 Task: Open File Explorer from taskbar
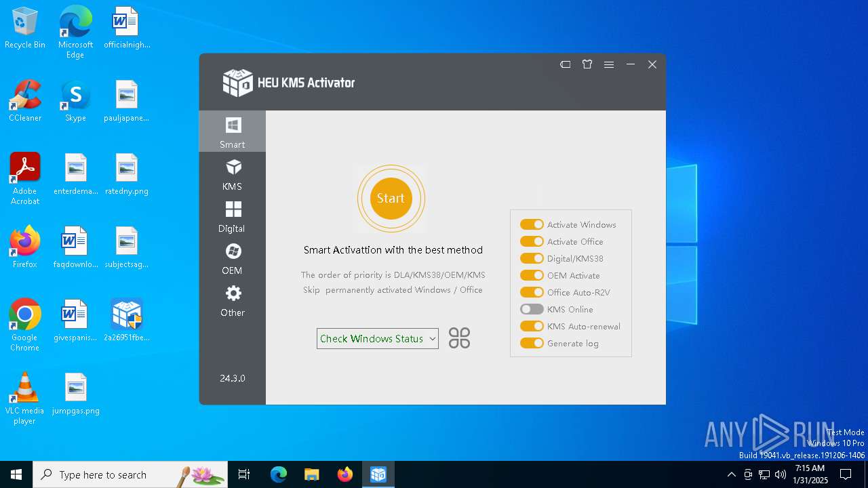311,474
